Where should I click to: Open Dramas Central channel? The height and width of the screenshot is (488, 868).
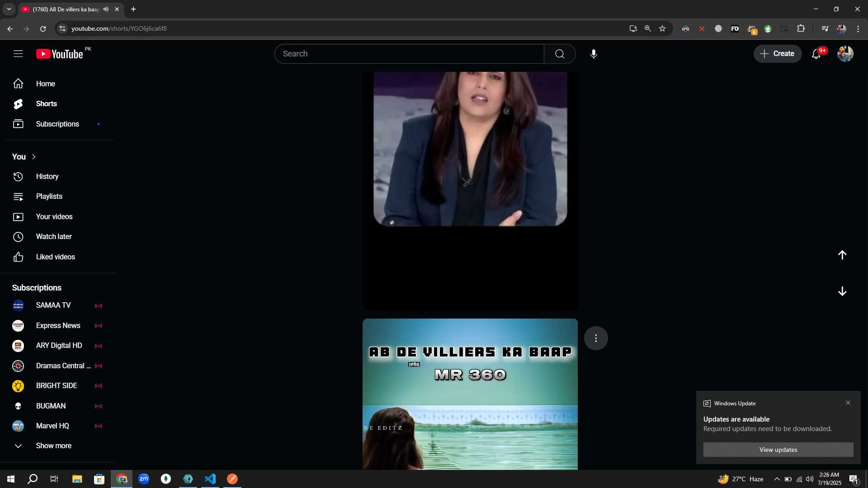point(58,366)
